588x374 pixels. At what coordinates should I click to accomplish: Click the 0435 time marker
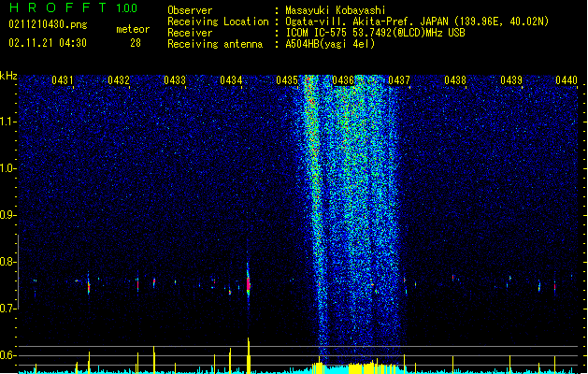point(287,79)
